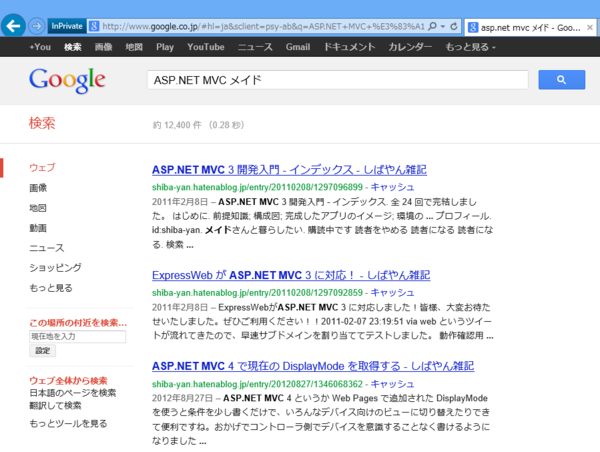Open Gmail in the top bar
Screen dimensions: 600x452
click(x=298, y=47)
